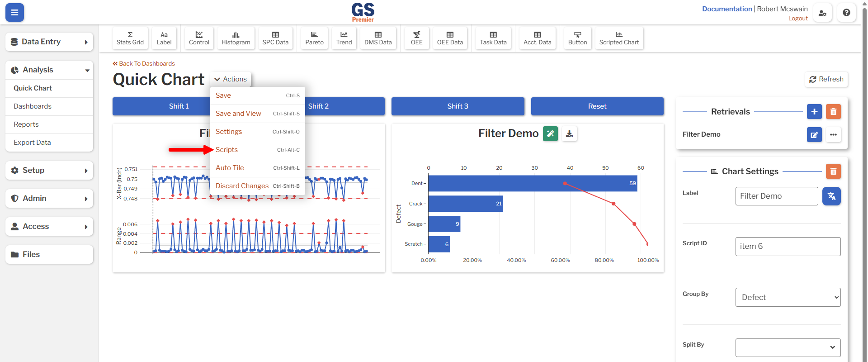
Task: Click the GS Premier logo
Action: pos(363,12)
